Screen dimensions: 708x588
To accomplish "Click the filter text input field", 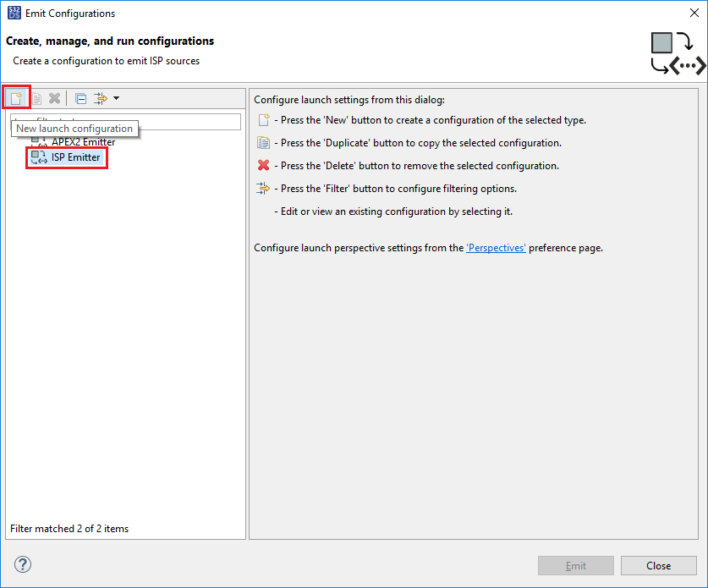I will [x=186, y=122].
